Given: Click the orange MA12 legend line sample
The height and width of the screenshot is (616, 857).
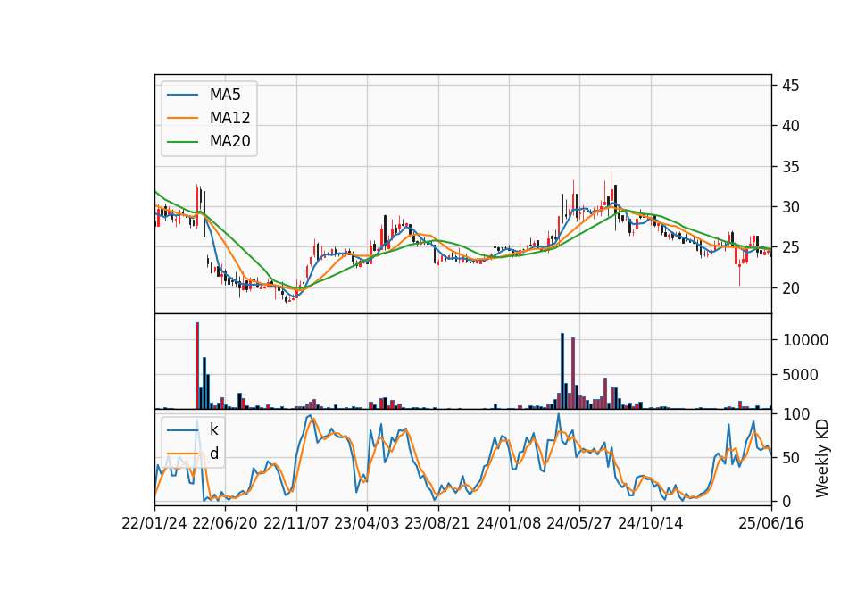Looking at the screenshot, I should [182, 118].
